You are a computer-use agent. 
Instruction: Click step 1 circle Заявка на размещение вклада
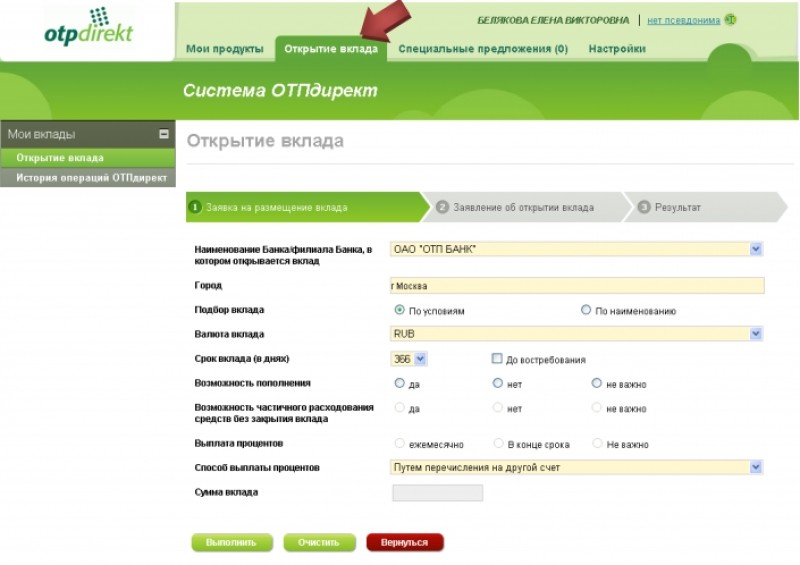point(195,207)
